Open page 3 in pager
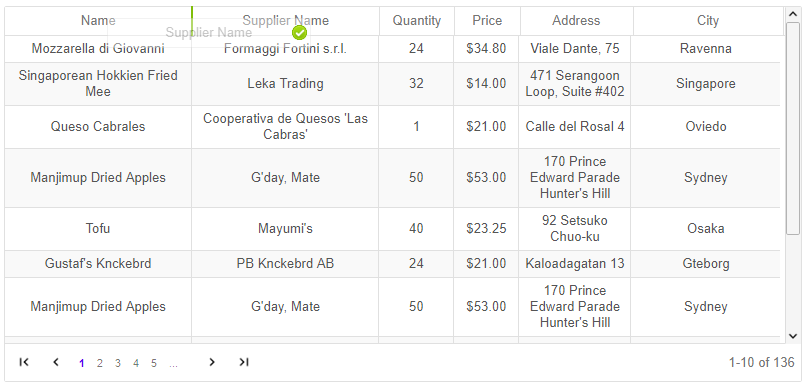810x389 pixels. point(118,363)
